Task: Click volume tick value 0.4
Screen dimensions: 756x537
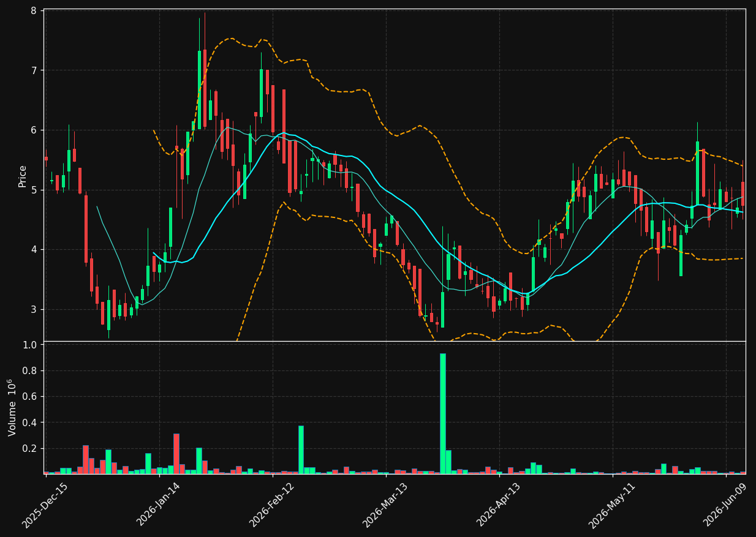Action: [x=29, y=422]
